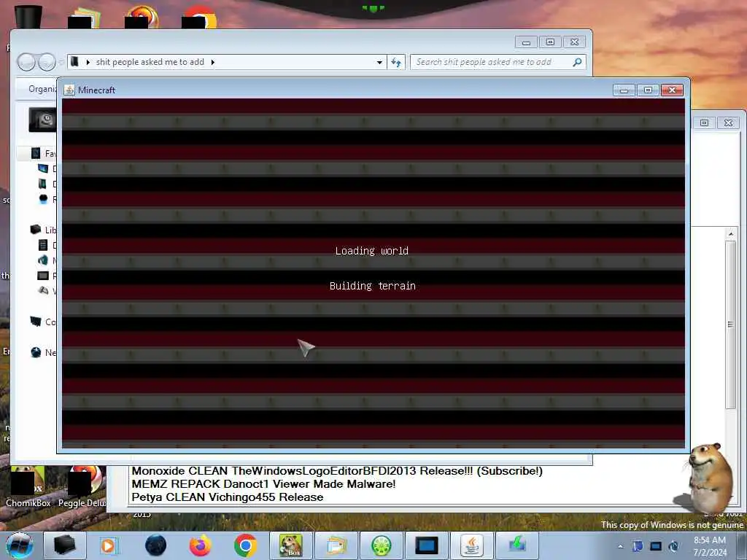Open the black folder icon on taskbar
Viewport: 747px width, 560px height.
(x=64, y=545)
